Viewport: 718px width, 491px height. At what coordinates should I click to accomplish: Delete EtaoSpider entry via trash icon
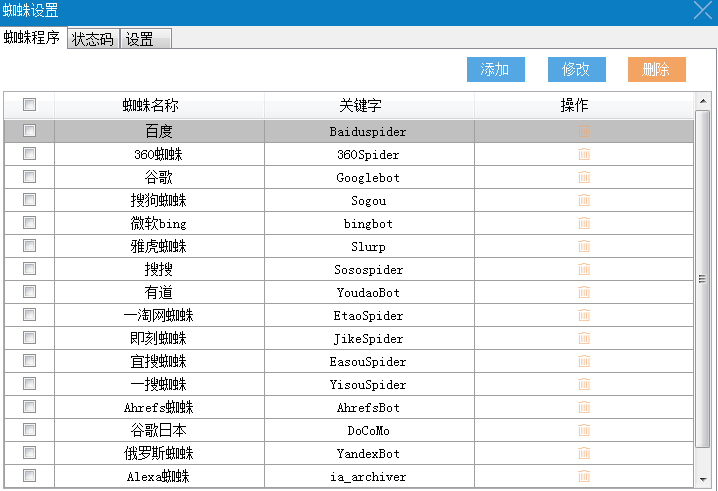coord(584,315)
